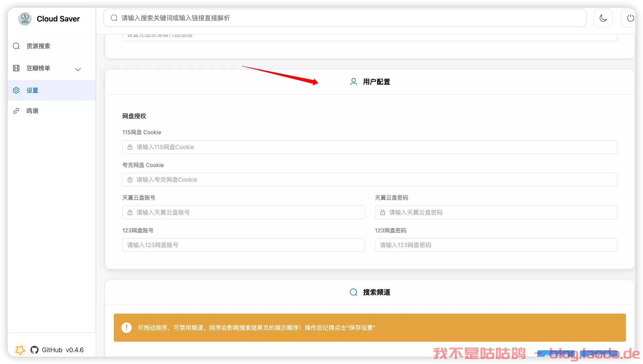Click the Cloud Saver title text
Screen dimensions: 643x364
tap(58, 19)
